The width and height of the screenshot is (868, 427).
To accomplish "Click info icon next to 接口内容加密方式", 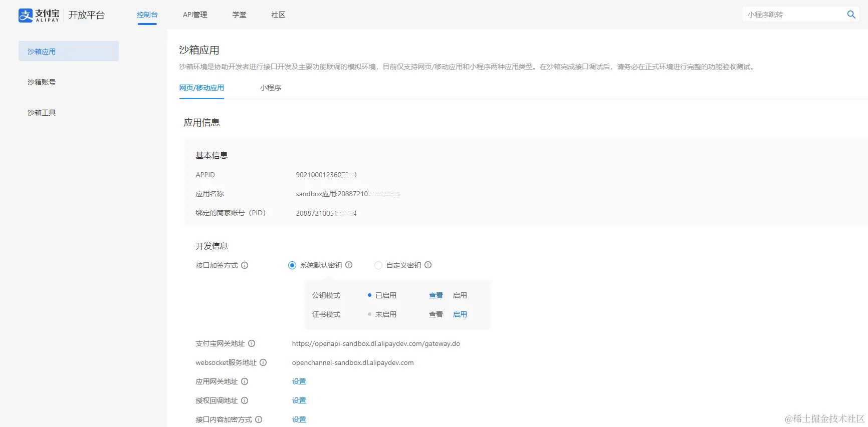I will coord(259,419).
